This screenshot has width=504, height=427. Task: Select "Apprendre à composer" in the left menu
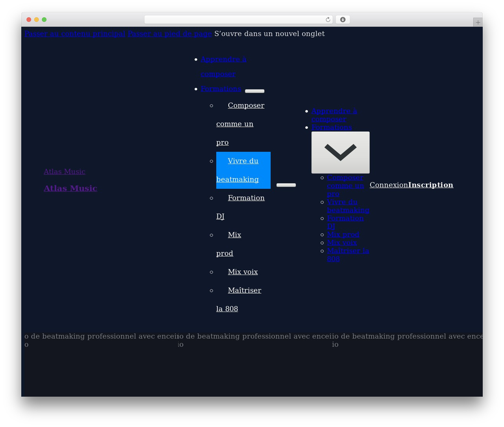(224, 67)
